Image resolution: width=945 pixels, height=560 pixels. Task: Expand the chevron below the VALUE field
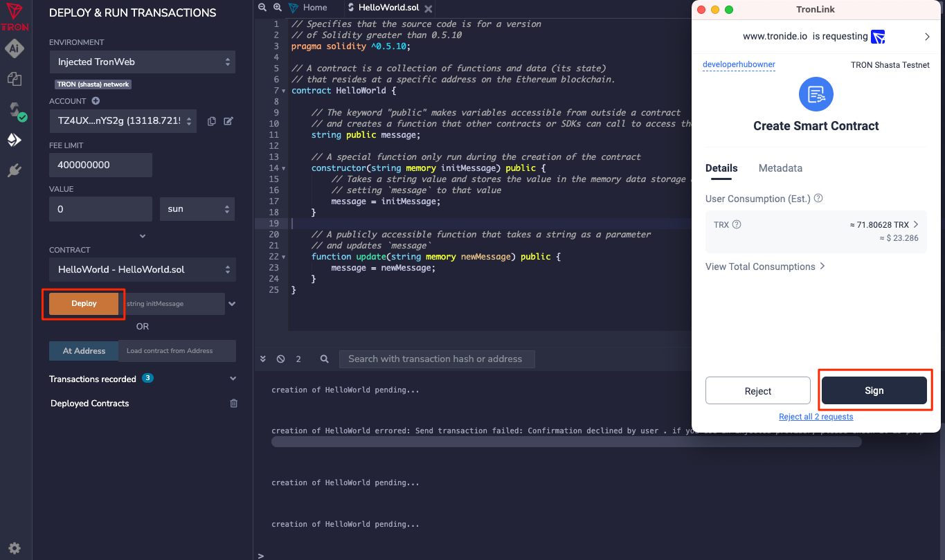143,236
